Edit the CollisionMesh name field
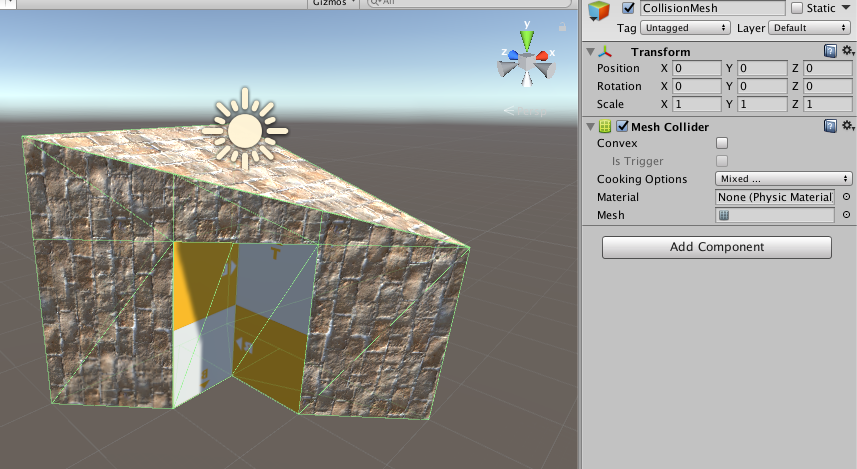Viewport: 857px width, 469px height. 713,8
